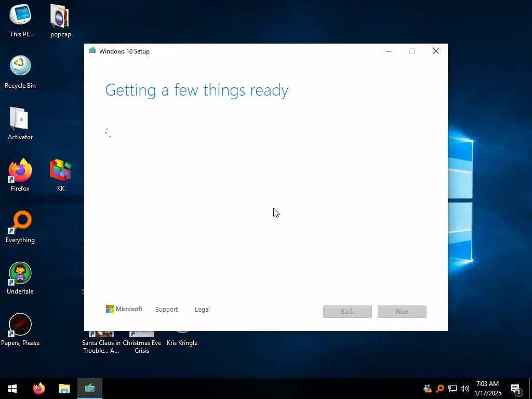This screenshot has width=532, height=399.
Task: Select the Kris Kringle desktop shortcut
Action: [x=182, y=339]
